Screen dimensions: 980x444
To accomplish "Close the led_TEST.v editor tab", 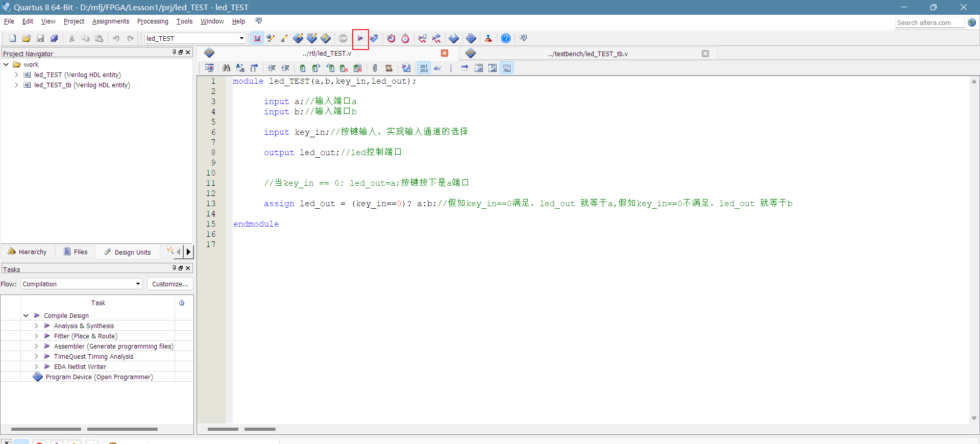I will [445, 53].
